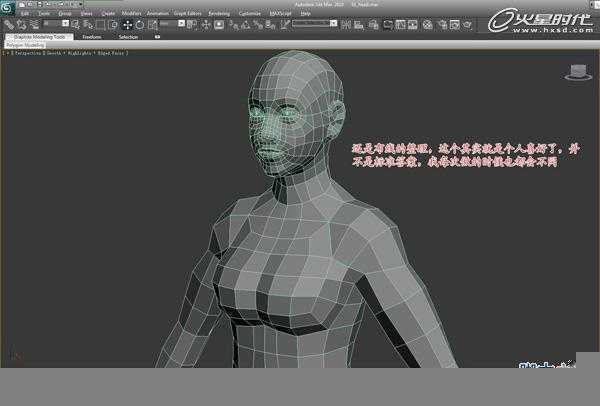This screenshot has width=600, height=406.
Task: Open the Views menu
Action: (x=86, y=13)
